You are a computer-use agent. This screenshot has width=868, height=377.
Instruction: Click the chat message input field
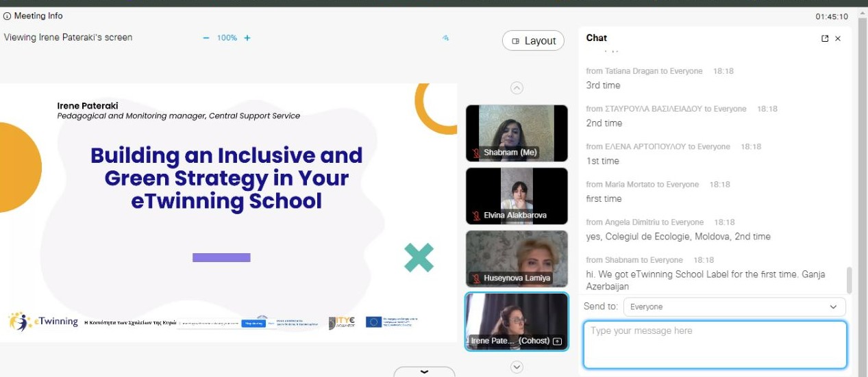point(715,345)
